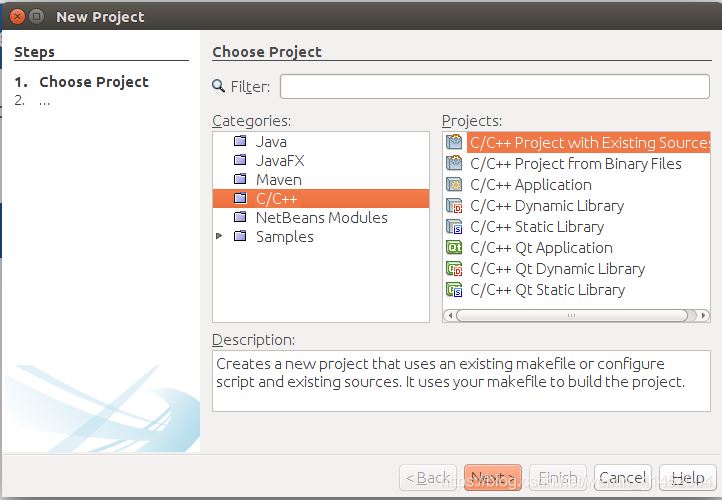Open the Maven category
The height and width of the screenshot is (500, 722).
coord(278,180)
